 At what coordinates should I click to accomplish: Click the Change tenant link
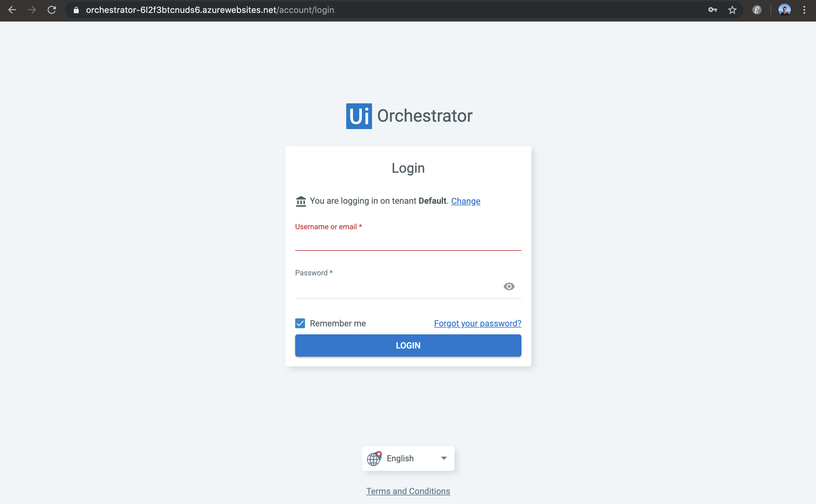[465, 201]
